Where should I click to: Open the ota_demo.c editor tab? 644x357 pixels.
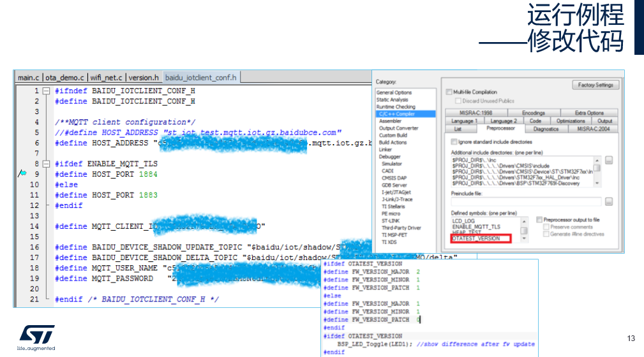pyautogui.click(x=64, y=78)
